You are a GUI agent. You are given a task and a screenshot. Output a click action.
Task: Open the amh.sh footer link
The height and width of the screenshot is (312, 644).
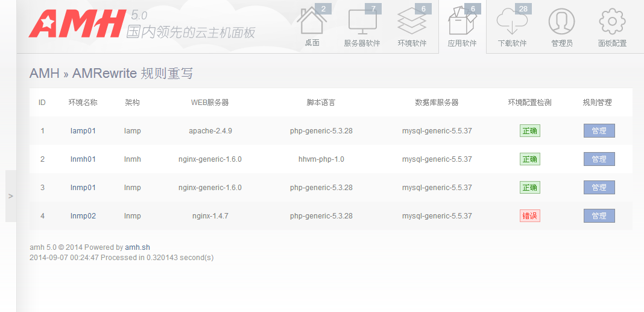pos(137,247)
